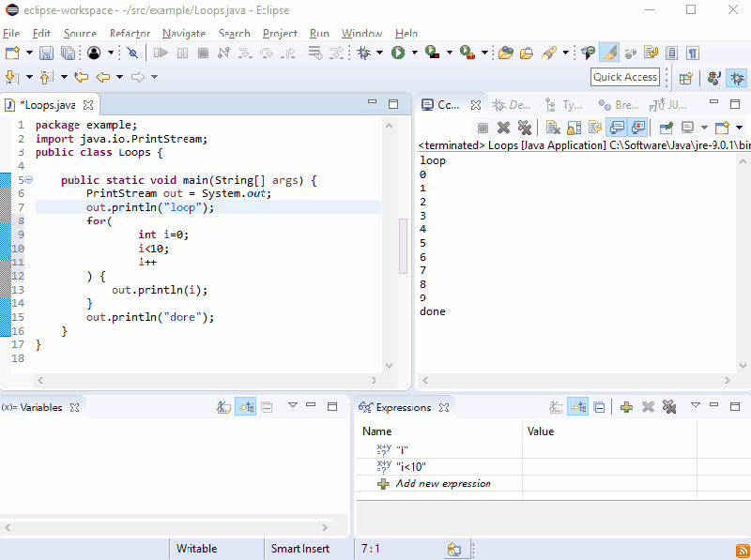Image resolution: width=751 pixels, height=560 pixels.
Task: Collapse main method with fold marker
Action: point(29,179)
